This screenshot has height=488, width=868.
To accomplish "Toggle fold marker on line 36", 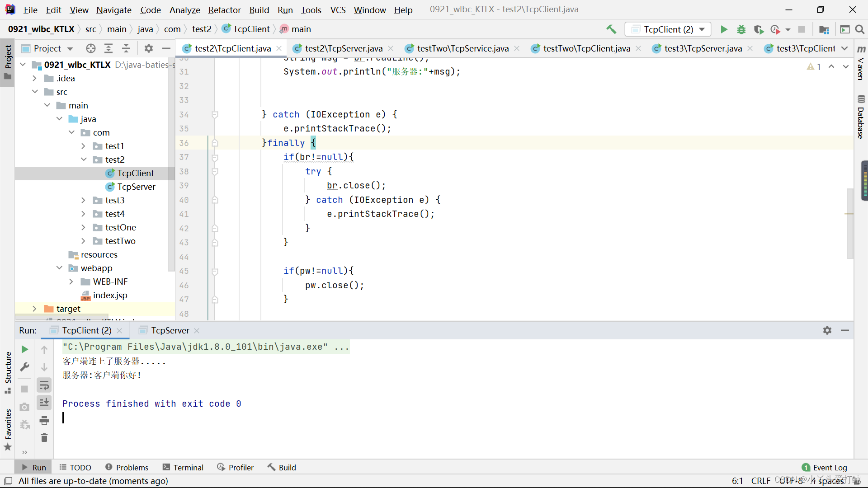I will (215, 143).
